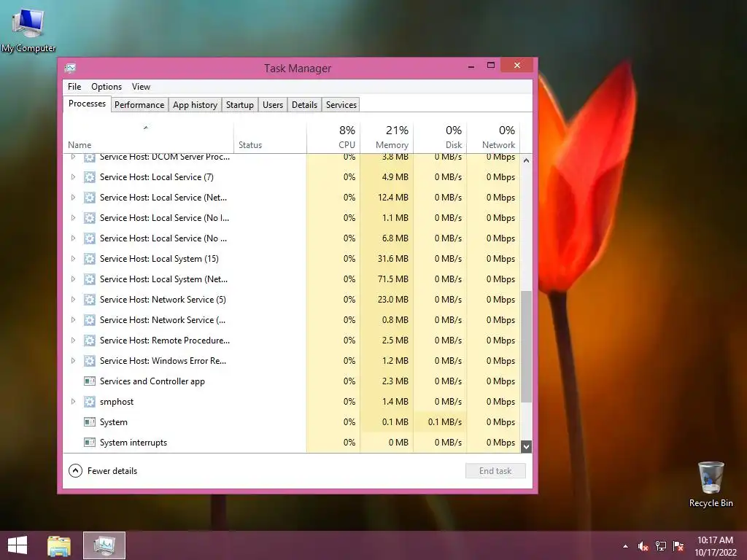This screenshot has height=560, width=747.
Task: Expand Service Host: Local System (Net...
Action: tap(73, 279)
